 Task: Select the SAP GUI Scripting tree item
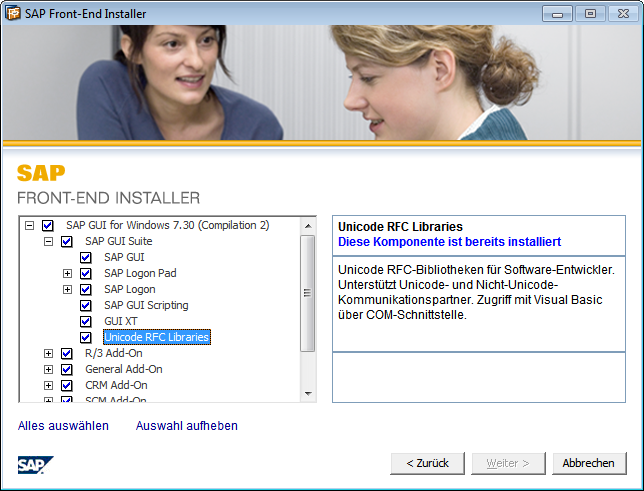(x=146, y=305)
